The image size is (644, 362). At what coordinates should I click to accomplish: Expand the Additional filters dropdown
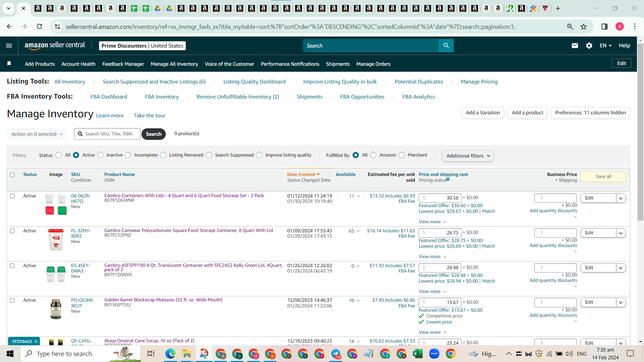coord(468,156)
